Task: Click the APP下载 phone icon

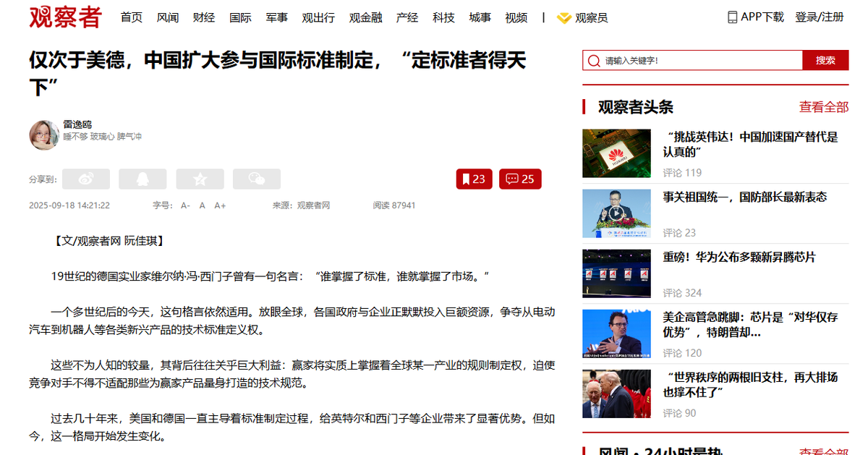Action: point(732,17)
